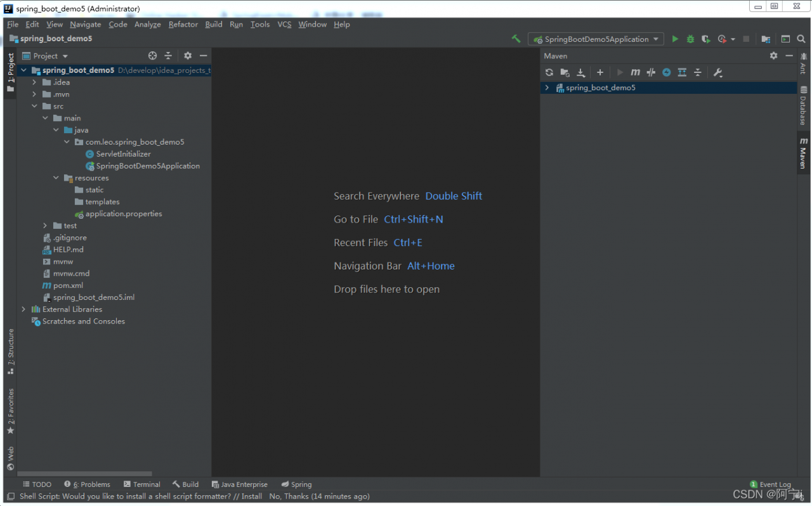This screenshot has height=506, width=812.
Task: Execute Maven Goal using the m icon
Action: pos(635,72)
